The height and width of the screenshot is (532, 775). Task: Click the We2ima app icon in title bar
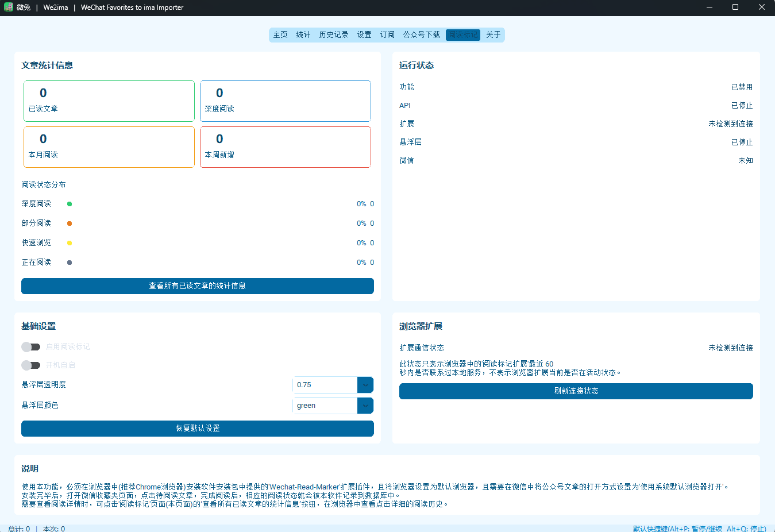pyautogui.click(x=9, y=7)
